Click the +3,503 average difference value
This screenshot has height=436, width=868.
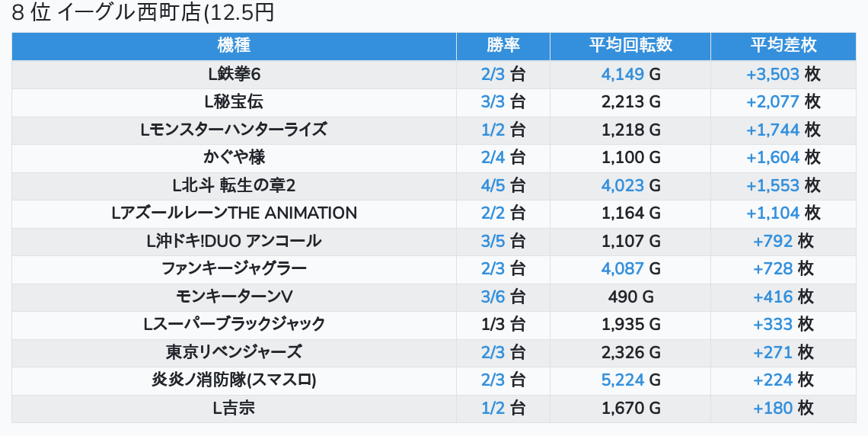(x=773, y=74)
